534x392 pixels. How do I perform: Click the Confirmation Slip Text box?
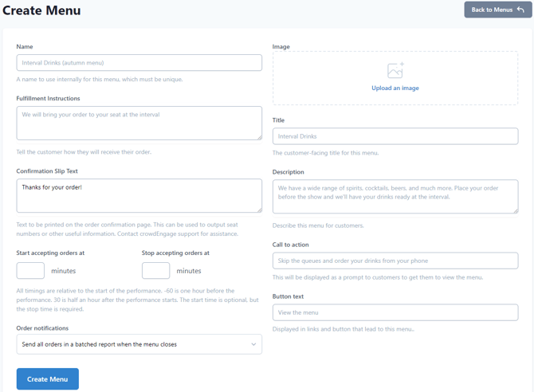point(139,195)
